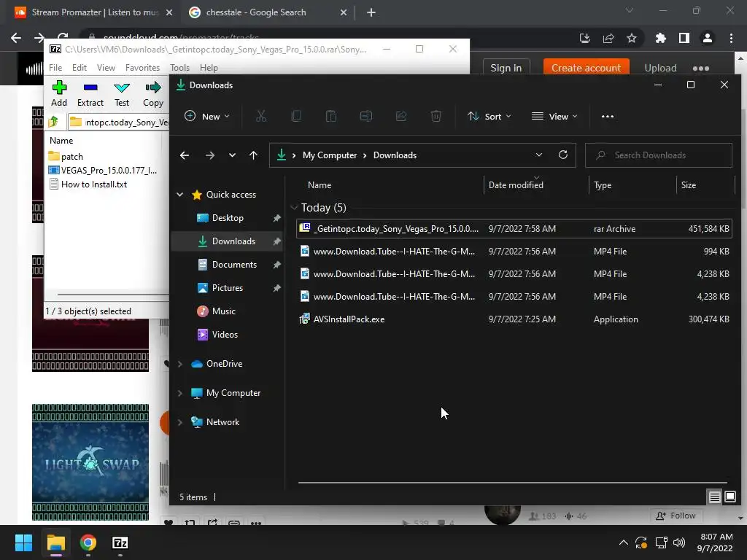Click the Delete trash icon in Explorer

pos(436,116)
